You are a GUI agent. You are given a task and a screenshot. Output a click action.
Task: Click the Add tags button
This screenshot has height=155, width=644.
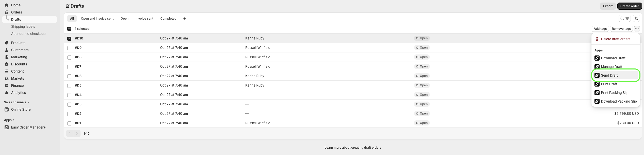point(600,29)
